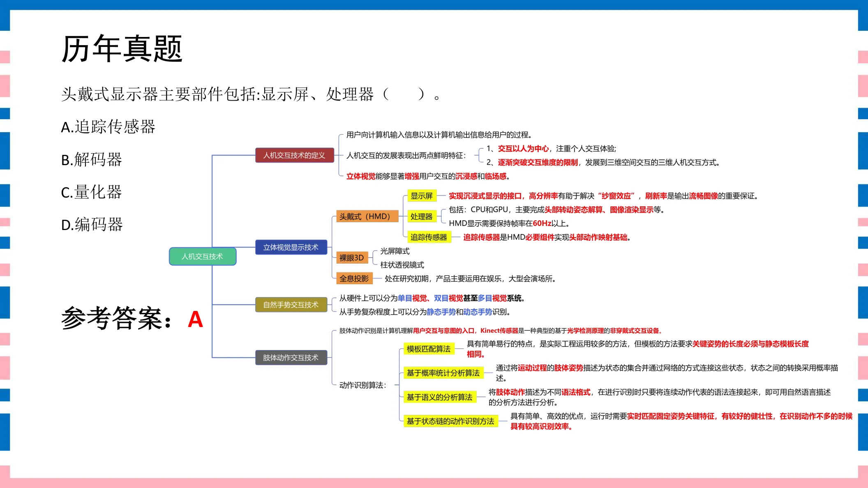
Task: Click the line 实现沉浸式显示的接口
Action: pyautogui.click(x=603, y=196)
